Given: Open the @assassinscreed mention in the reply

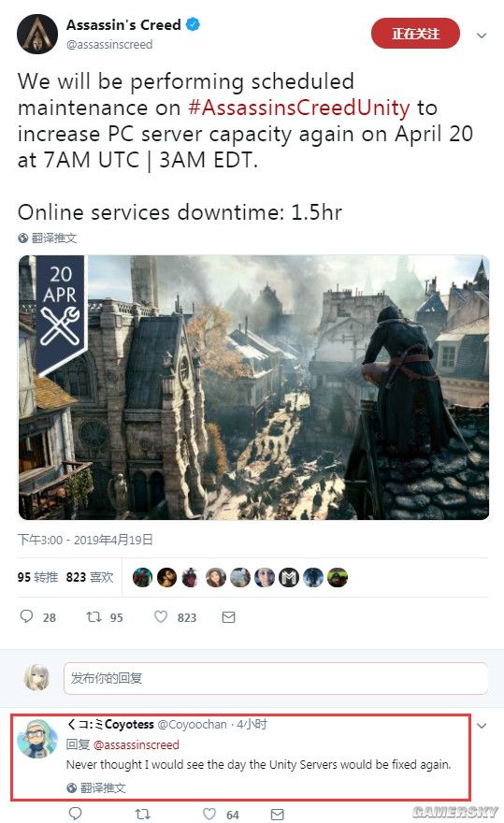Looking at the screenshot, I should point(136,744).
